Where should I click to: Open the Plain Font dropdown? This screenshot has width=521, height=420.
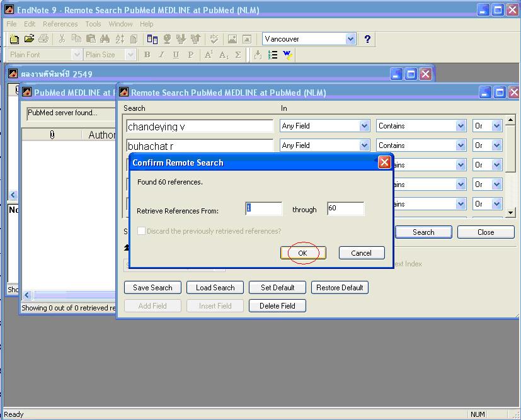click(77, 54)
